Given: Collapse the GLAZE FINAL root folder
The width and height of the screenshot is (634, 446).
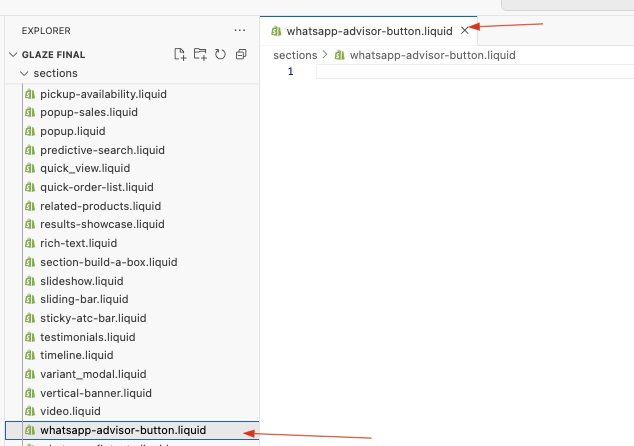Looking at the screenshot, I should (13, 55).
